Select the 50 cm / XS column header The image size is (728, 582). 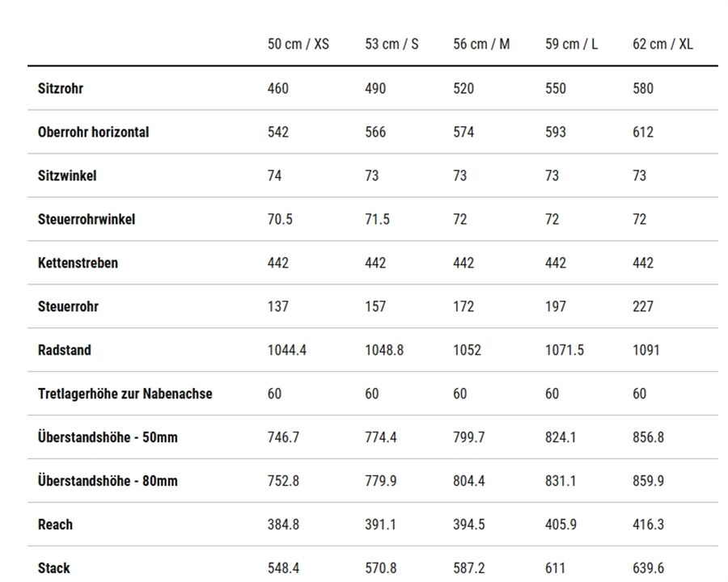point(298,44)
